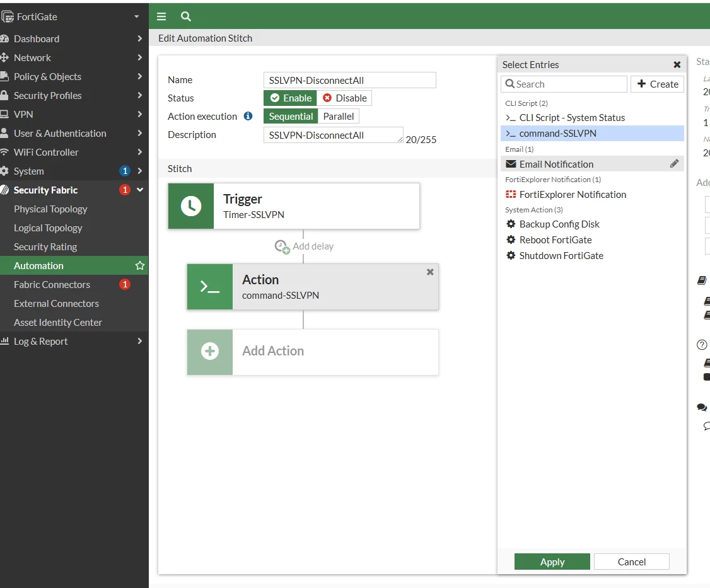Screen dimensions: 710x588
Task: Select the Email Notification entry
Action: (592, 164)
